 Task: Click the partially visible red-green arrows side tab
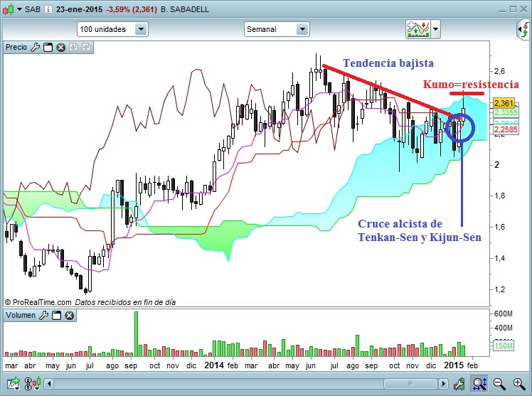[524, 29]
